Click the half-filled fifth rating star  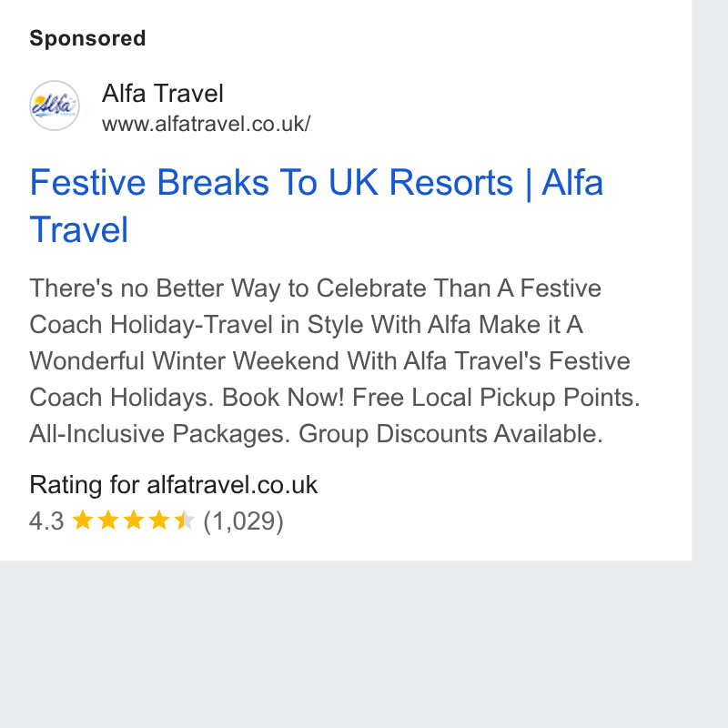(185, 520)
